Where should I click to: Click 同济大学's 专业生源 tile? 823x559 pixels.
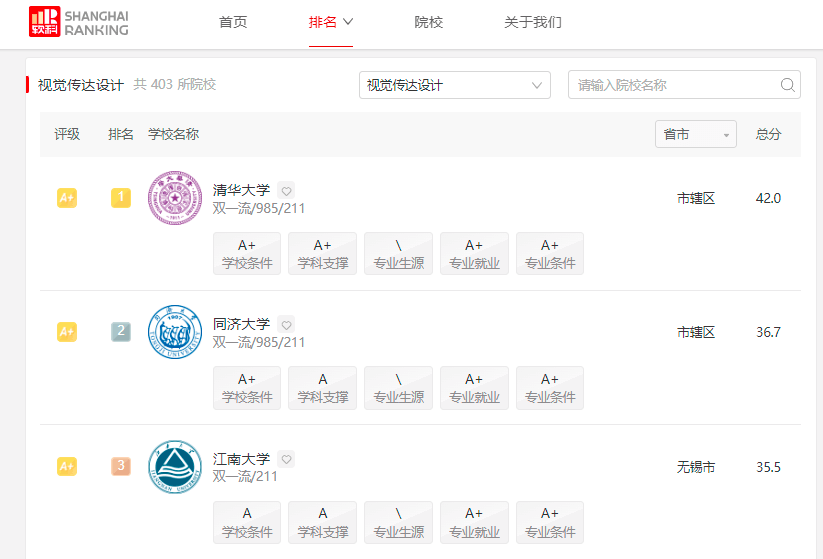[398, 388]
